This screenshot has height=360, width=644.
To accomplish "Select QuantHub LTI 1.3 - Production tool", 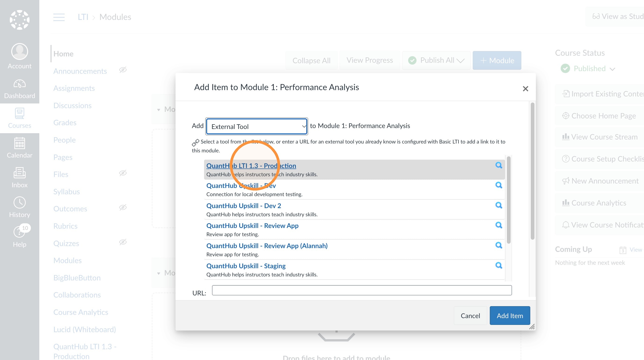I will 251,165.
